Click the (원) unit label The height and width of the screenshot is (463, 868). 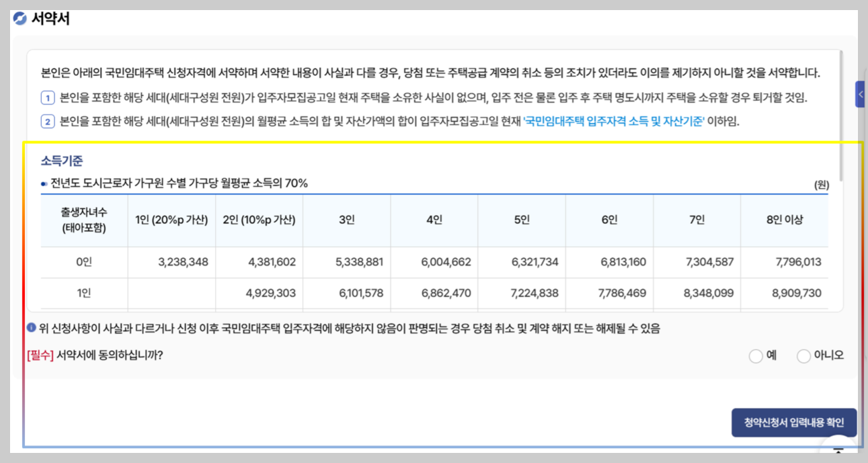tap(821, 184)
